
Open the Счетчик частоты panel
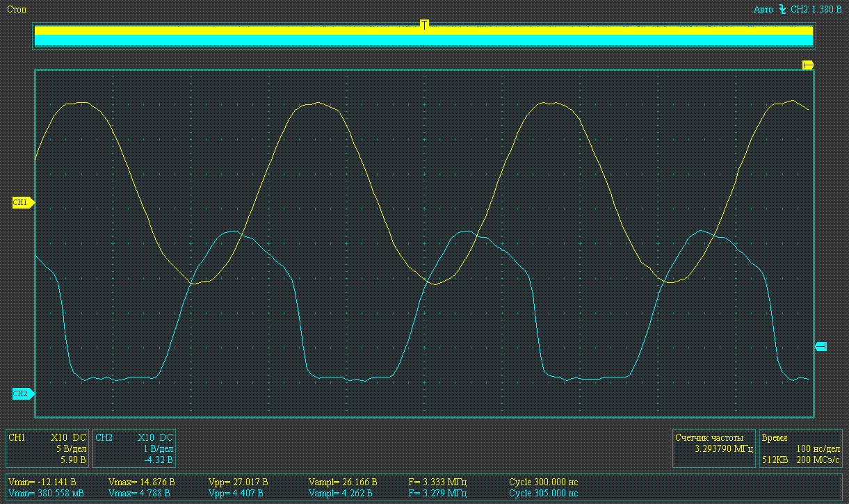pyautogui.click(x=714, y=448)
